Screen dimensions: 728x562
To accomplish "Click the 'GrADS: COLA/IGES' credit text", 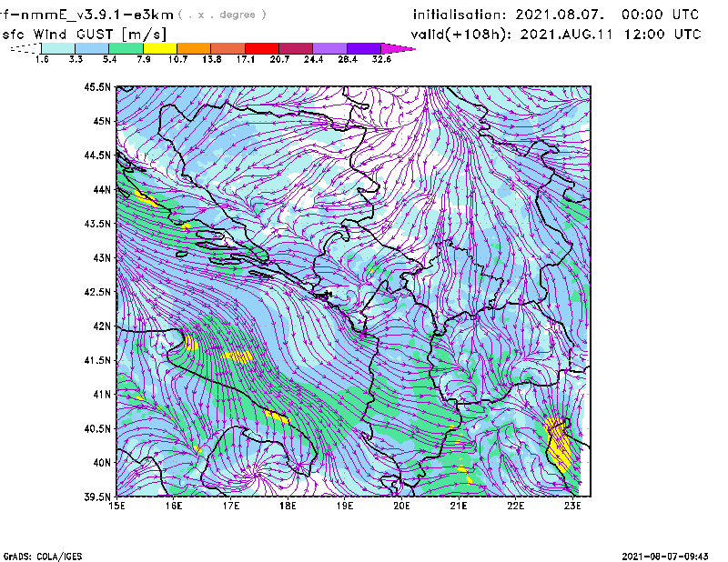I will [x=42, y=557].
